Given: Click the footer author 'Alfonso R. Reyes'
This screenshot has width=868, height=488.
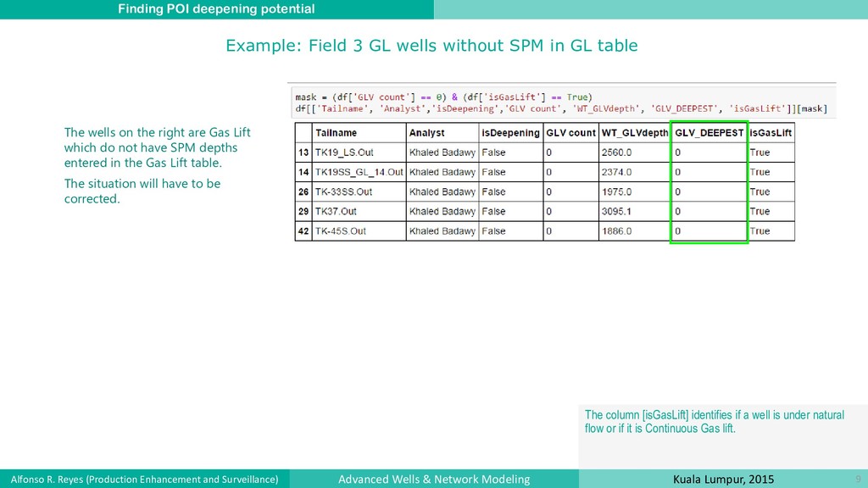Looking at the screenshot, I should pos(144,480).
